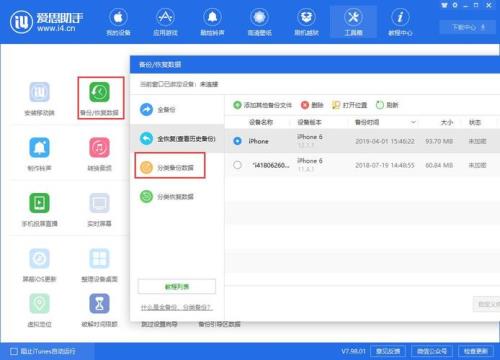This screenshot has height=360, width=500.
Task: Sort by 大小 size column header
Action: [x=447, y=122]
